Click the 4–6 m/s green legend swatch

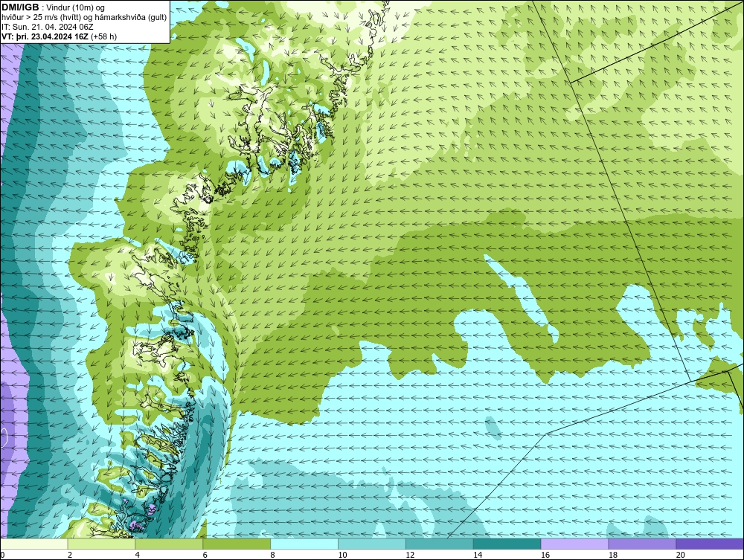click(169, 544)
